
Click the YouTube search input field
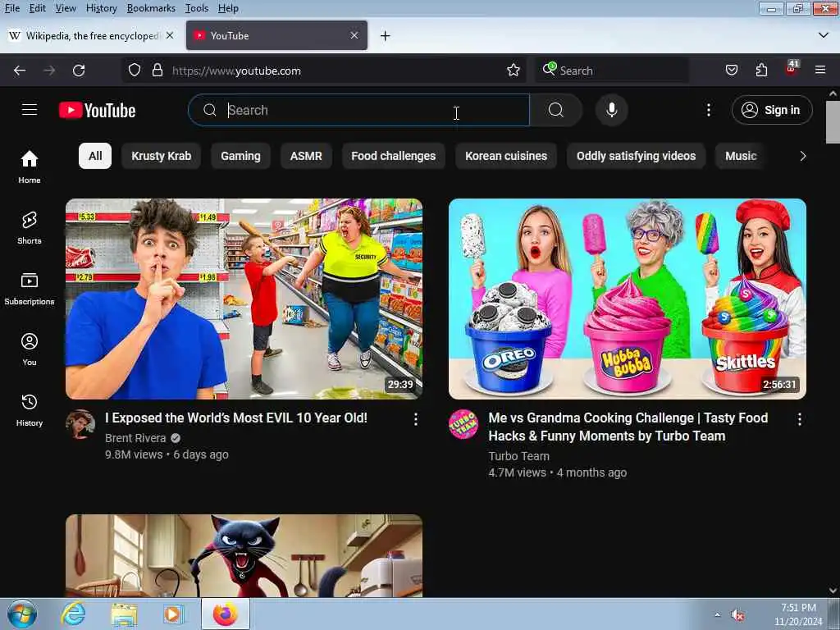pyautogui.click(x=359, y=110)
